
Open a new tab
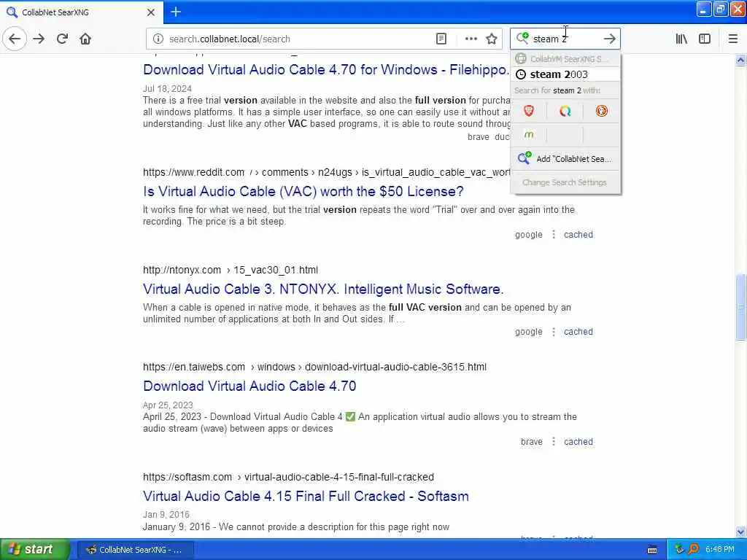(x=176, y=12)
